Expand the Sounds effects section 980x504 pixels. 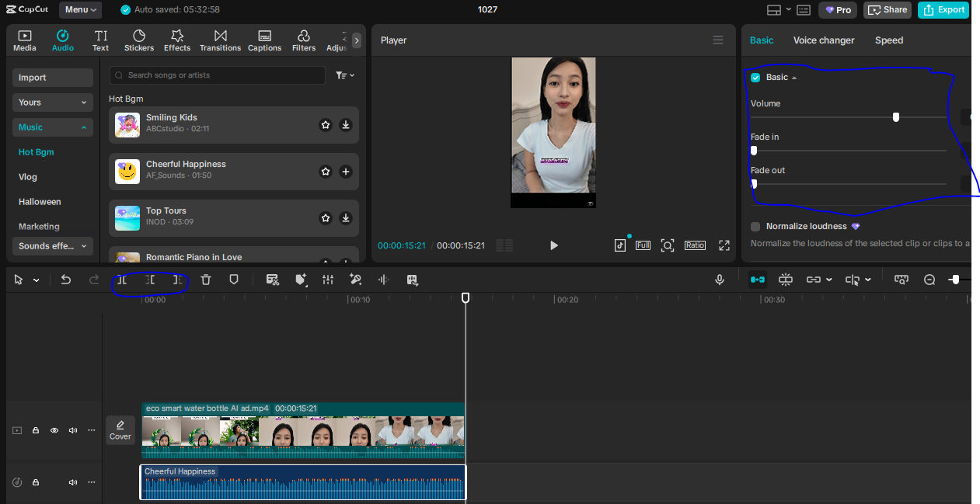53,246
